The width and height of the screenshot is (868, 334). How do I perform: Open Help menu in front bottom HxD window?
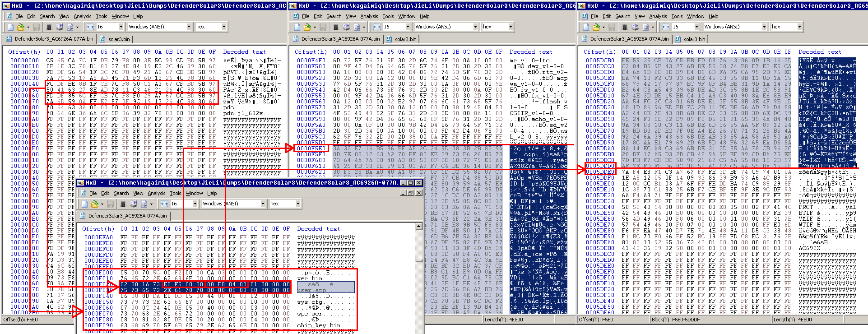(x=212, y=193)
